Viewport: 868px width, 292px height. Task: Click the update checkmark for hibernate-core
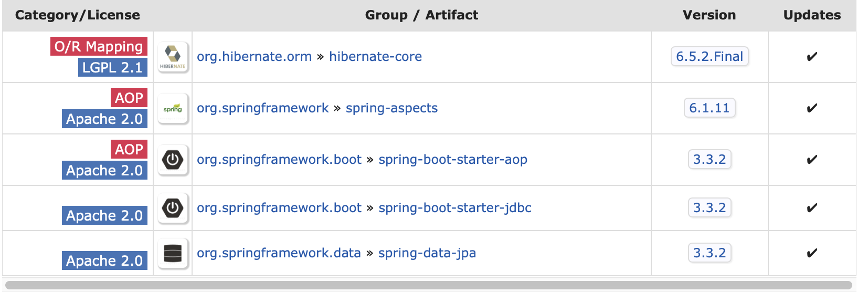click(812, 57)
